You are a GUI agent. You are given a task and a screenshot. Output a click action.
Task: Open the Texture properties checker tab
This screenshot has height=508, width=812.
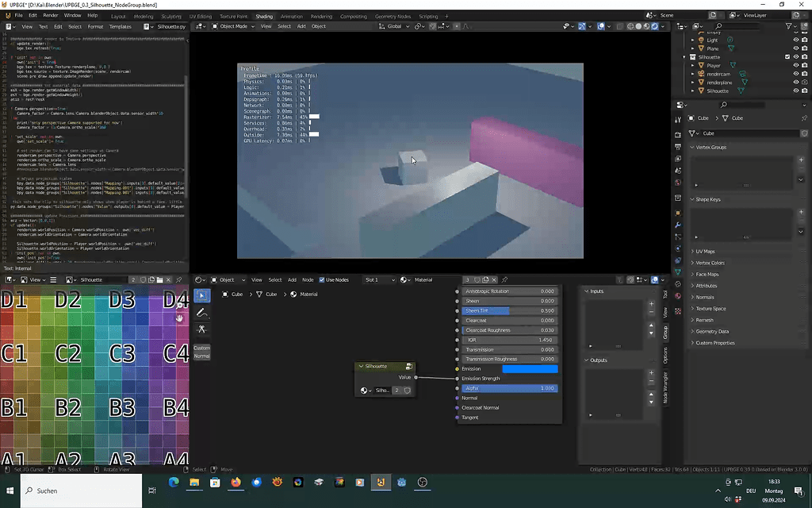pyautogui.click(x=678, y=311)
